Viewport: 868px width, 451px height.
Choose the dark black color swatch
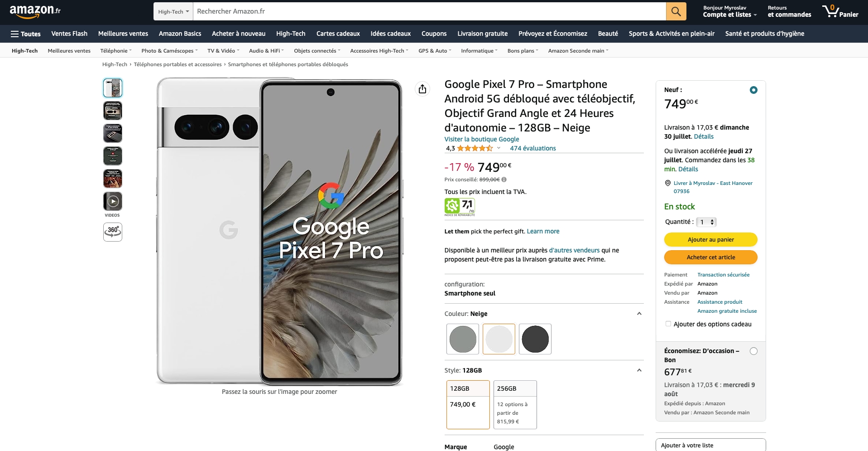535,339
